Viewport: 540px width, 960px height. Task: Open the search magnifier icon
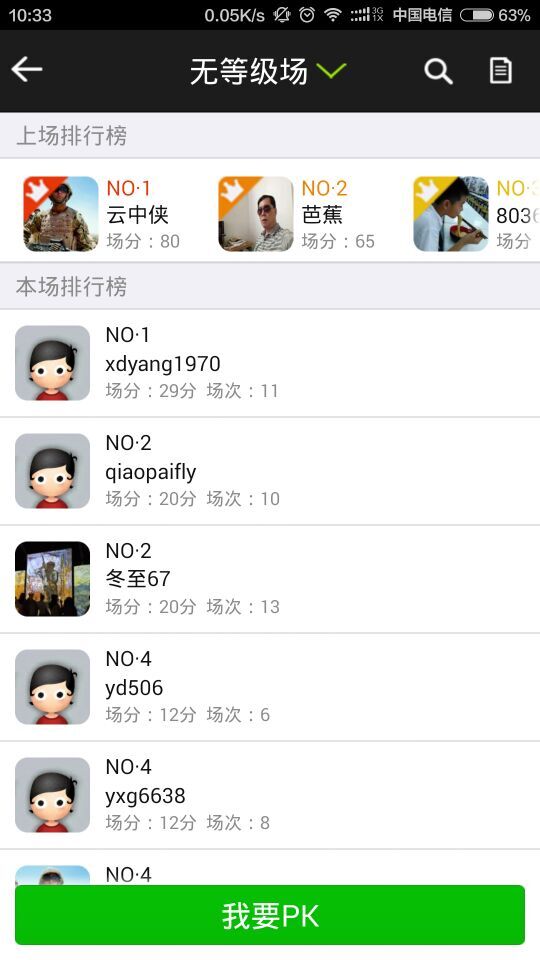click(438, 71)
